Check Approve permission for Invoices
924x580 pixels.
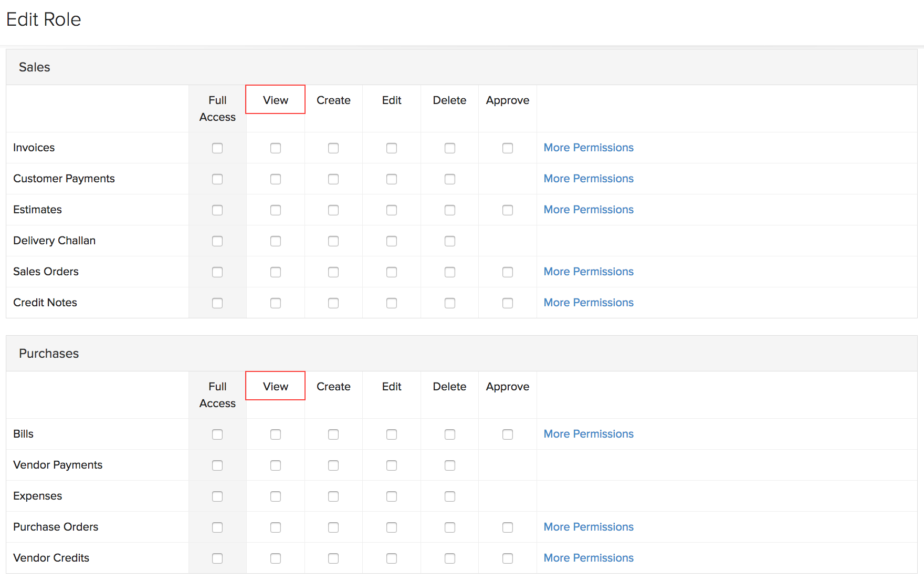508,148
